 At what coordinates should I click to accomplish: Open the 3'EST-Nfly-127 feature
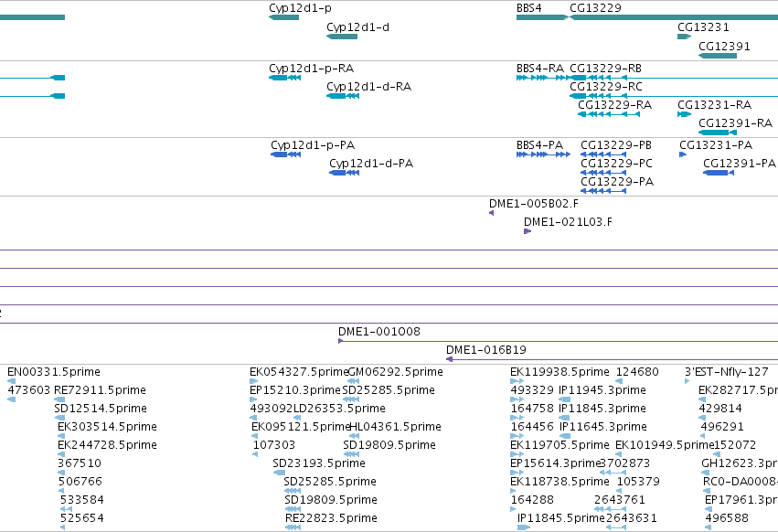687,381
